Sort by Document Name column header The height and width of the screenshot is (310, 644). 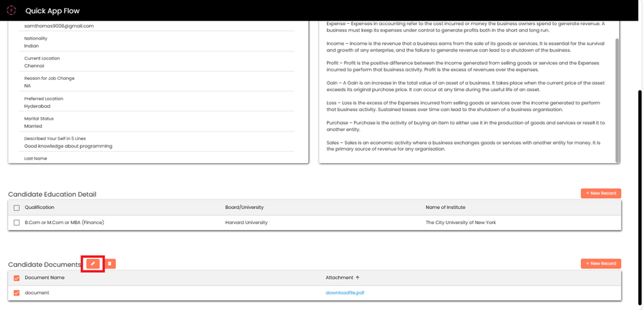44,278
